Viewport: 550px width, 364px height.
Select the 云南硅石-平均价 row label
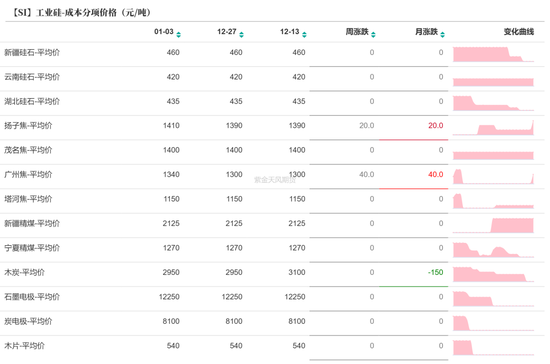pos(32,77)
